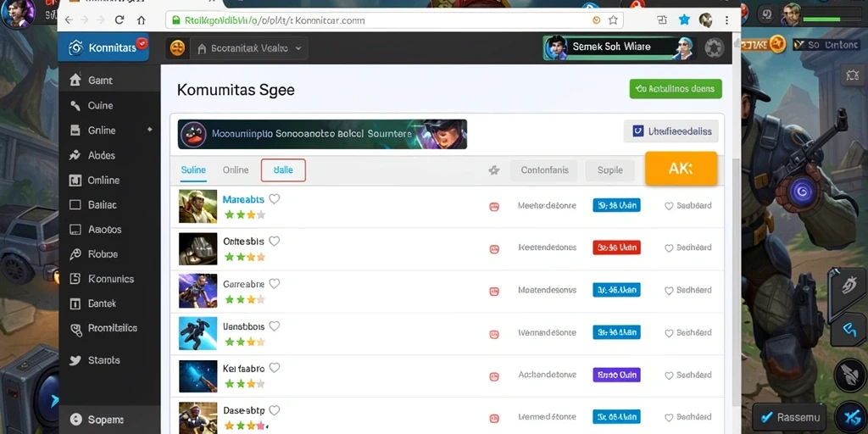Viewport: 868px width, 434px height.
Task: Click the Konmitars logo in header
Action: coord(103,47)
